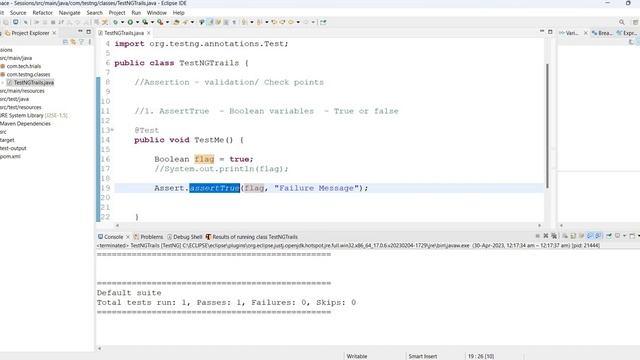The image size is (640, 360).
Task: Select the test-output folder
Action: pos(13,148)
